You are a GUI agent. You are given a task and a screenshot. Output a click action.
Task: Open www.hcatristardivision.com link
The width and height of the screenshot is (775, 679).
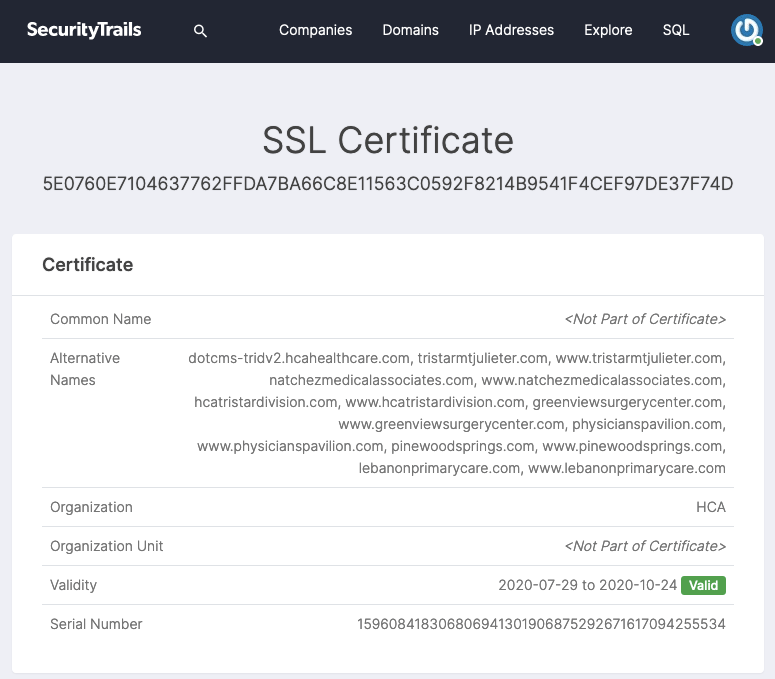click(434, 402)
